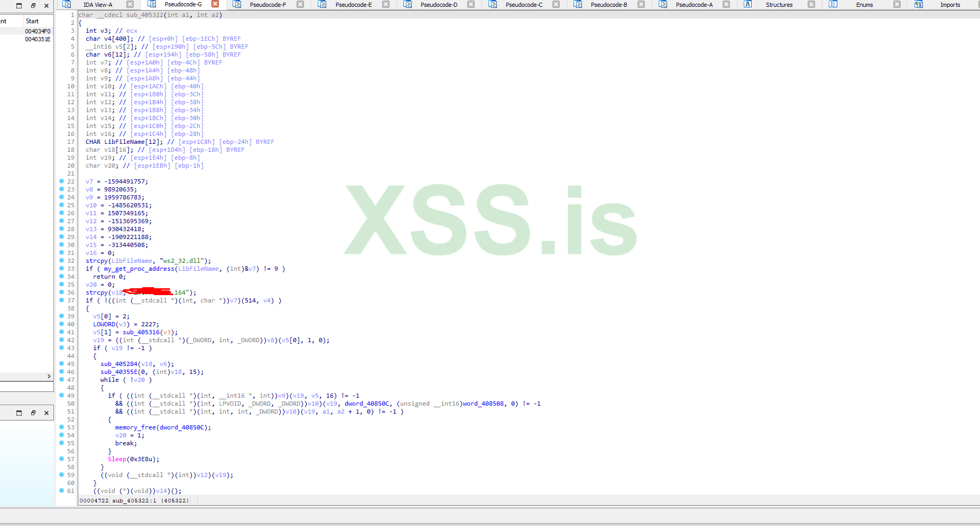The width and height of the screenshot is (980, 531).
Task: Click the sub_405316 function call
Action: click(x=141, y=332)
